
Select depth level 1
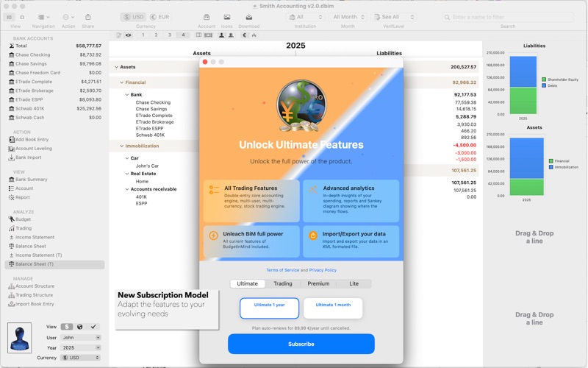[x=143, y=35]
